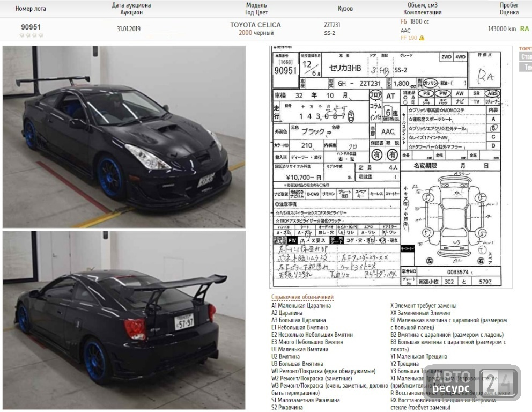This screenshot has height=412, width=532.
Task: Click the 'FF 190' text
Action: pyautogui.click(x=409, y=38)
